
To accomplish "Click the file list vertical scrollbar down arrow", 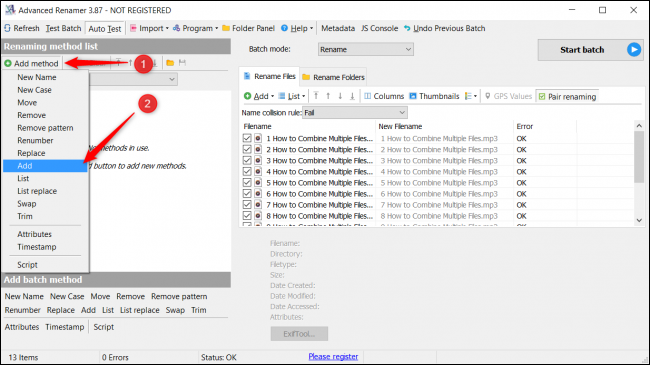I will (639, 221).
